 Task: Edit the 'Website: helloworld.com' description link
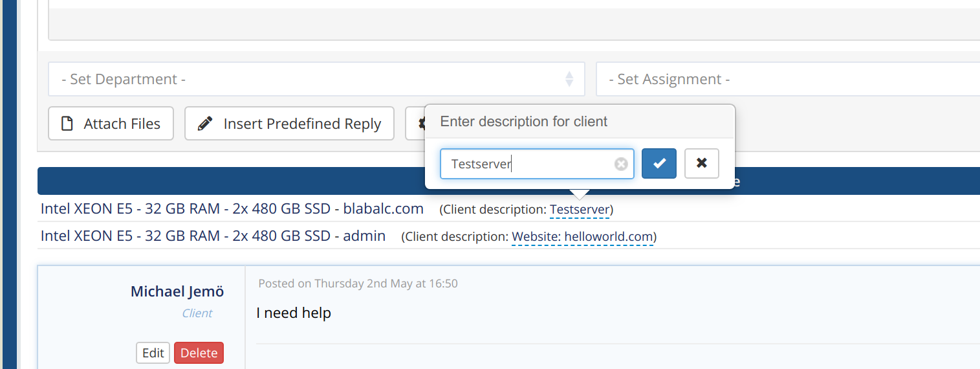(582, 236)
